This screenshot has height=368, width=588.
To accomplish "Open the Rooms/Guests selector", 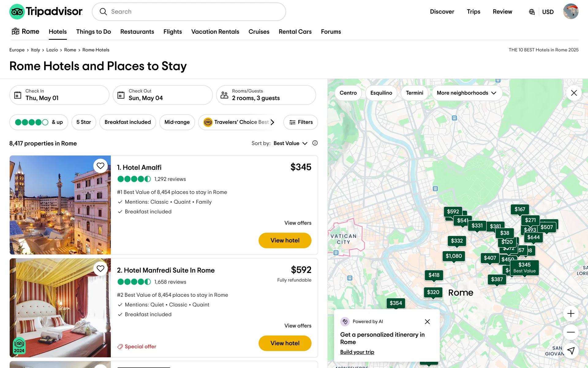I will click(x=266, y=95).
